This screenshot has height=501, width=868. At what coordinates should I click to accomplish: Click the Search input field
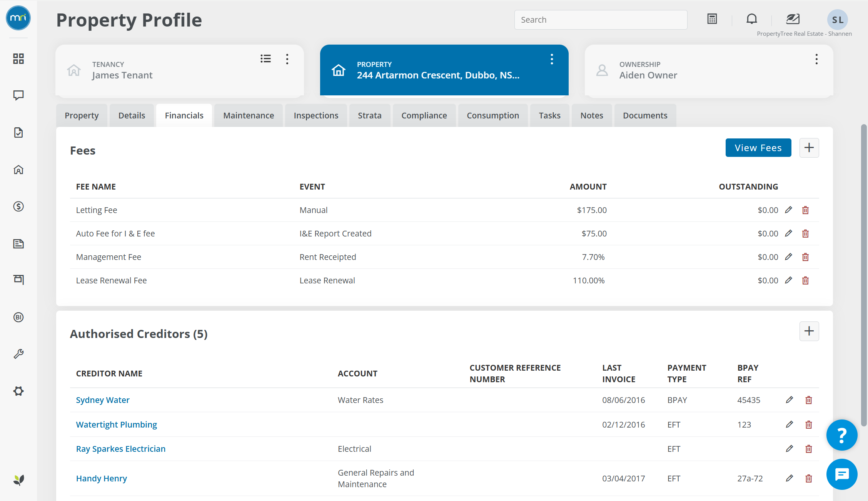coord(601,20)
